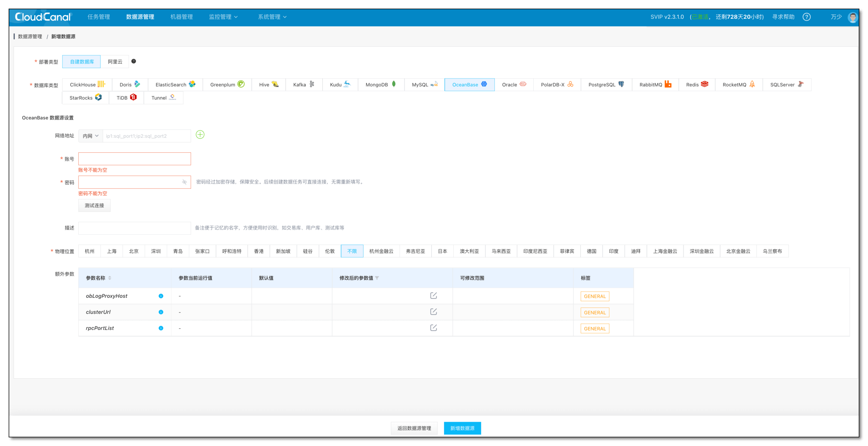Screen dimensions: 868x446
Task: Select ElasticSearch database type
Action: [x=175, y=84]
